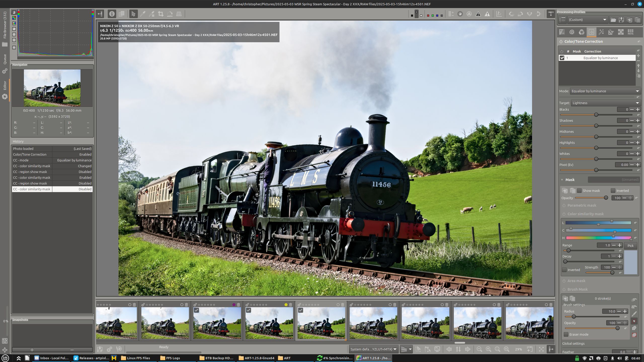This screenshot has height=362, width=644.
Task: Check the Inverted box beside Show mask
Action: coord(613,191)
